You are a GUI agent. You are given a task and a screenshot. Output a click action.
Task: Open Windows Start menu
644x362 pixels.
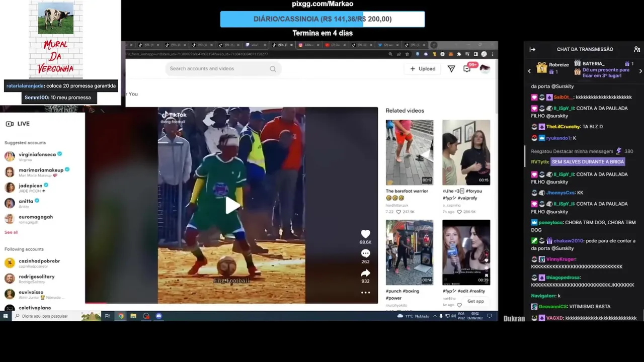pyautogui.click(x=6, y=316)
